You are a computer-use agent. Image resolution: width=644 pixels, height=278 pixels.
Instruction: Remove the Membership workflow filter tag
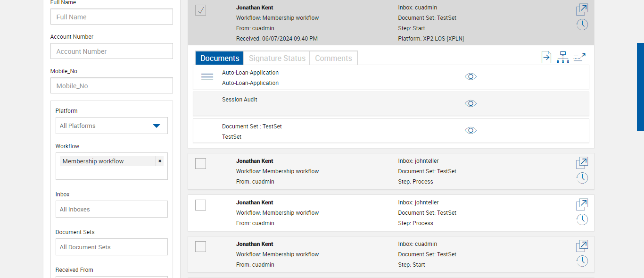point(160,161)
